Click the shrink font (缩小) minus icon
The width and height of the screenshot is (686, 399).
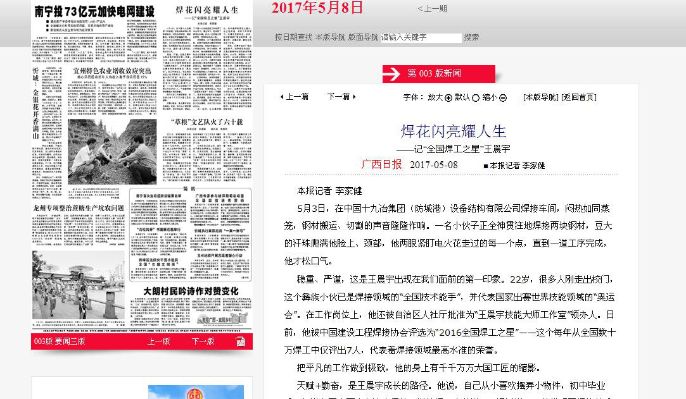coord(503,98)
